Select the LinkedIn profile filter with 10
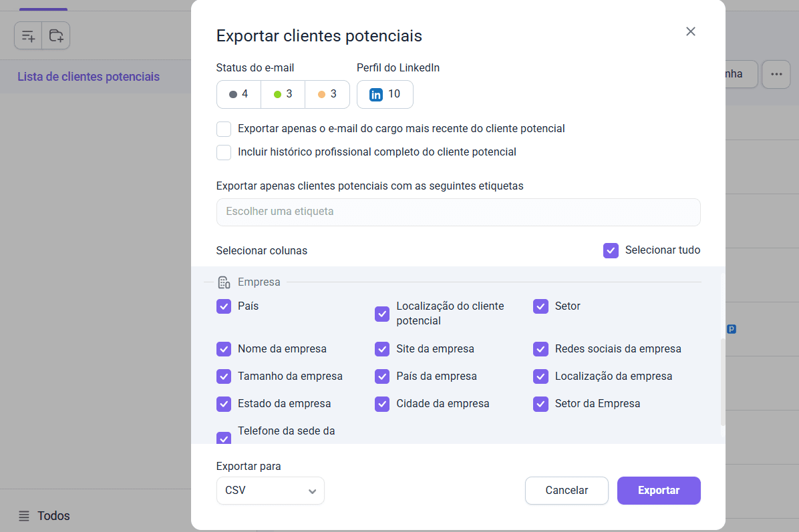799x532 pixels. pos(385,94)
